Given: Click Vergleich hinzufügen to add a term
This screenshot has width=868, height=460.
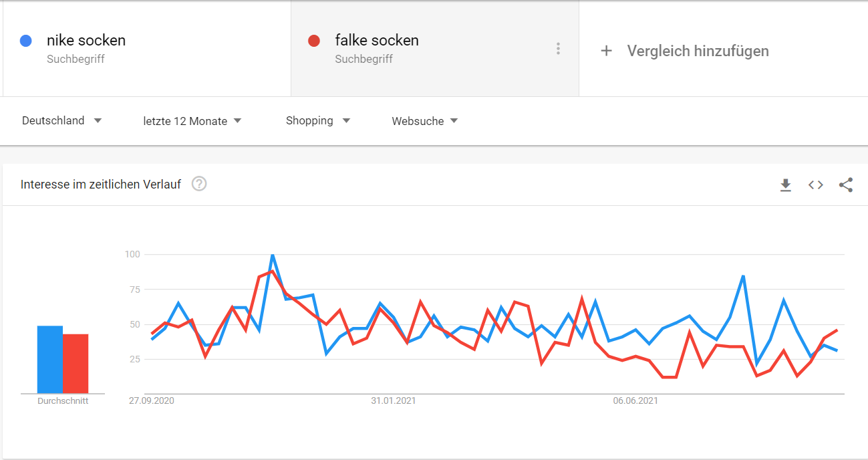Looking at the screenshot, I should point(698,51).
